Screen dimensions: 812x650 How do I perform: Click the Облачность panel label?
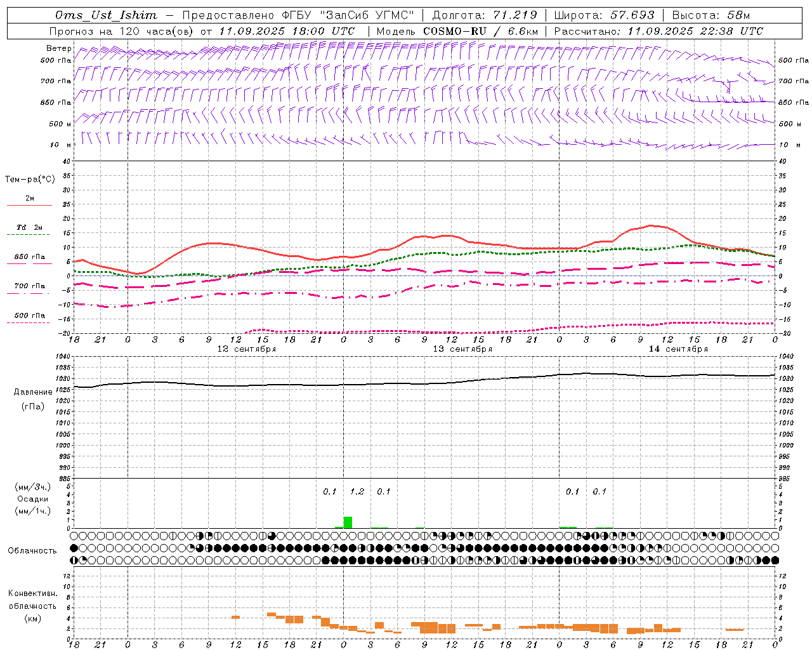(x=32, y=550)
